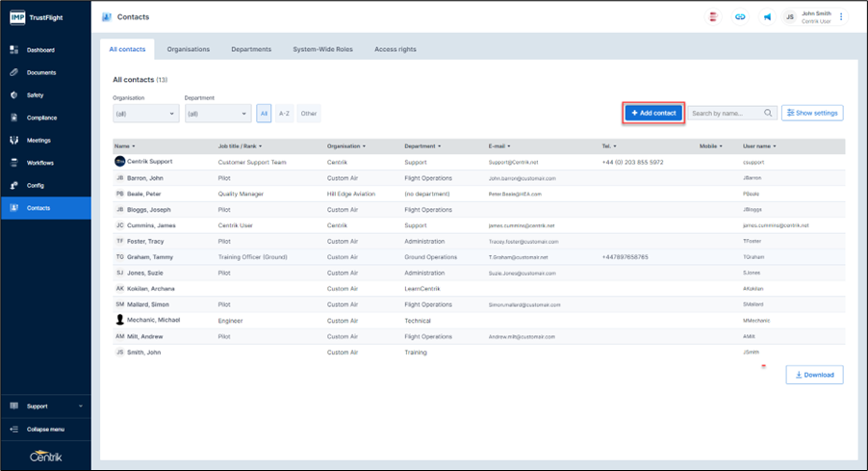Click the Meetings icon in sidebar

tap(14, 141)
